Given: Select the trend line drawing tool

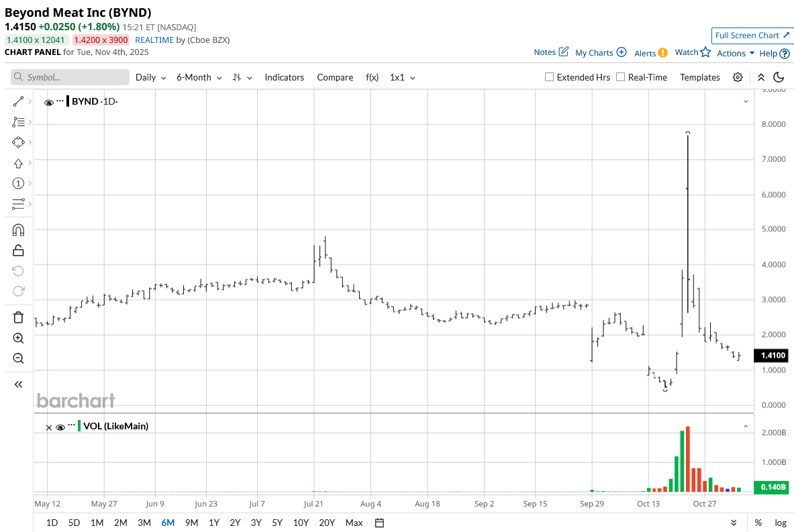Looking at the screenshot, I should [18, 102].
